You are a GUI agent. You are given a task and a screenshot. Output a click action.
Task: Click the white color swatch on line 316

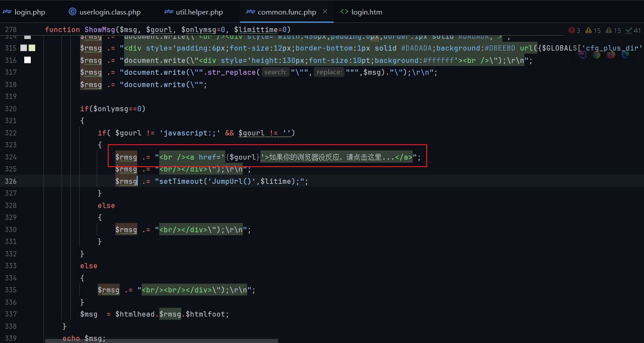click(x=27, y=60)
